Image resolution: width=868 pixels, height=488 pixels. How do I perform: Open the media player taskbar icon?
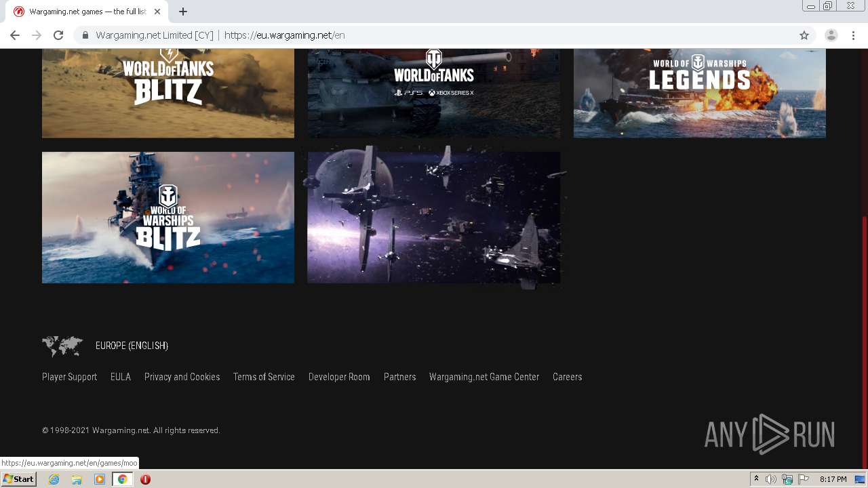(x=100, y=479)
